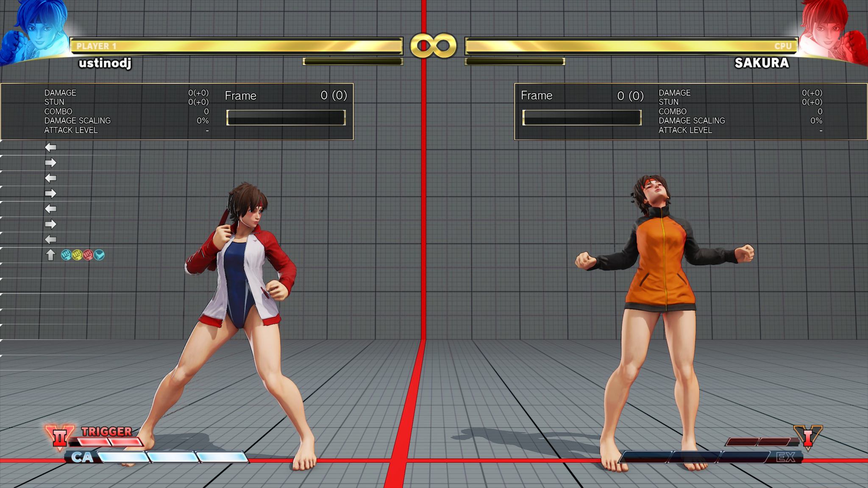Click the CPU's DAMAGE SCALING label

point(692,121)
